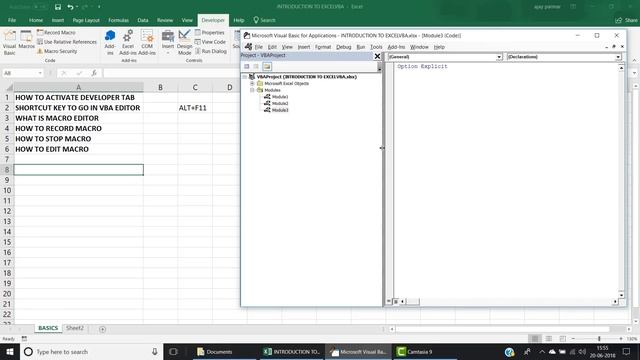Start Record Macro
640x360 pixels.
pos(56,32)
